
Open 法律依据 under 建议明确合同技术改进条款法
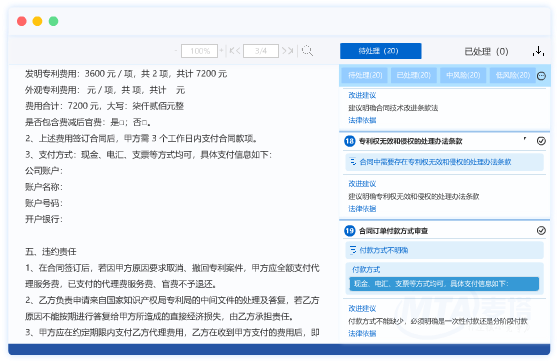[362, 120]
